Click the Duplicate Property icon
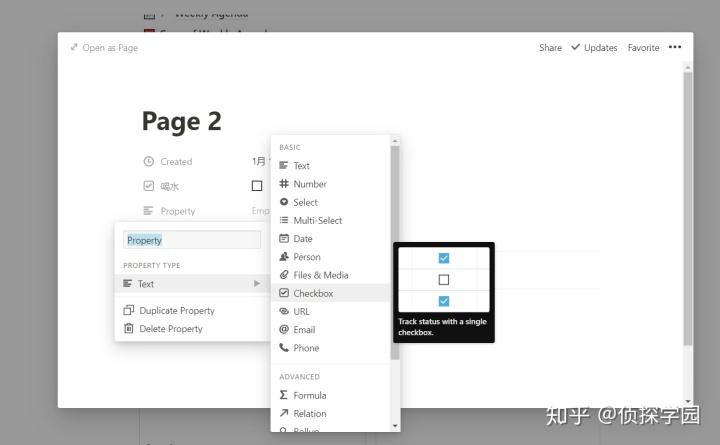 tap(129, 310)
